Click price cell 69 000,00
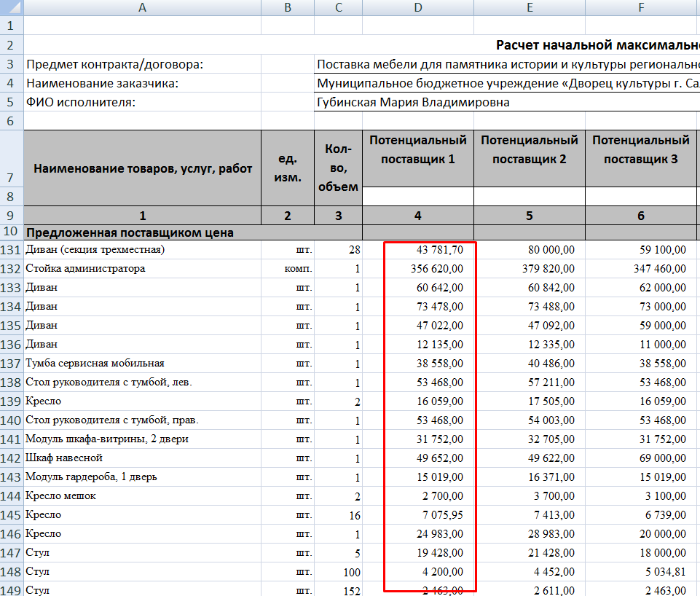Screen dimensions: 700x596 [x=641, y=458]
